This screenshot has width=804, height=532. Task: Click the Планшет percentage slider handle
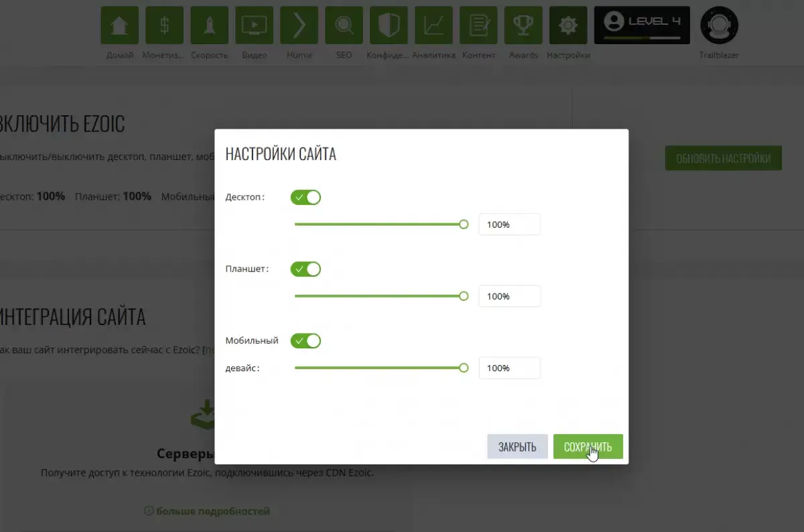click(x=464, y=296)
